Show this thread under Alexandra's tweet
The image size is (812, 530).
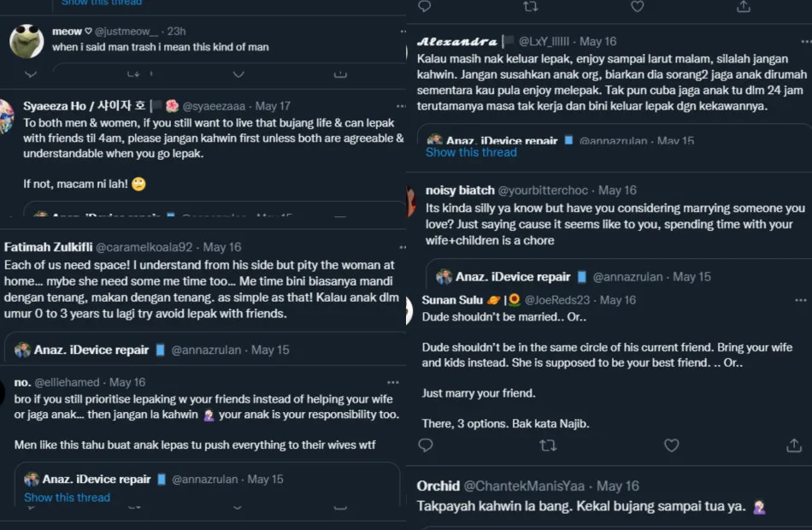click(x=471, y=152)
